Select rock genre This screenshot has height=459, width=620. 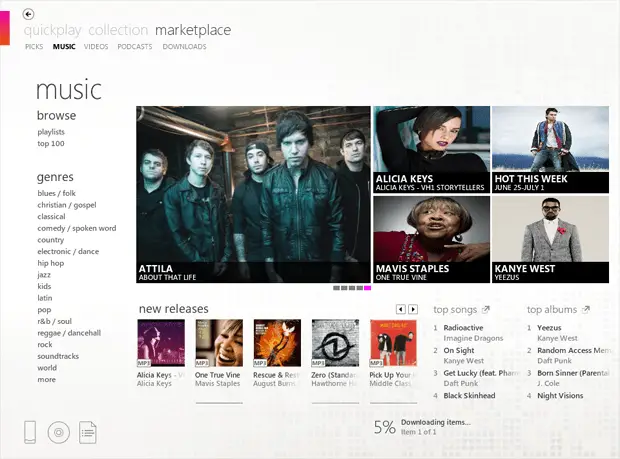pyautogui.click(x=45, y=345)
